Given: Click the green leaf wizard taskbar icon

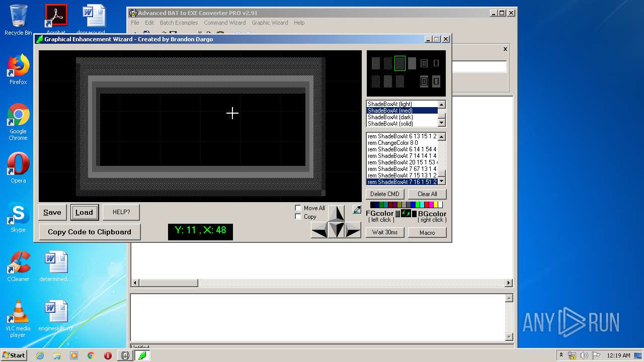Looking at the screenshot, I should (142, 355).
